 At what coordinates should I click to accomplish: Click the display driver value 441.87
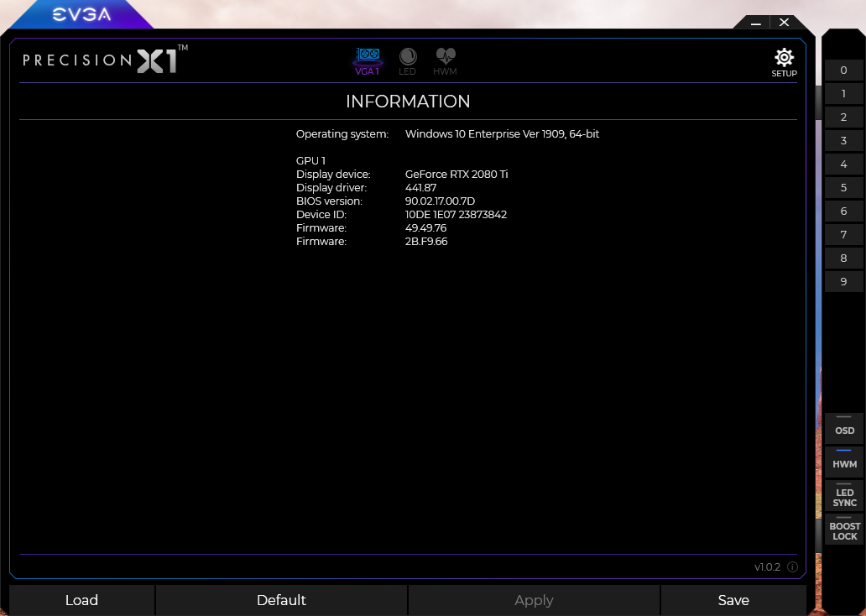[421, 188]
